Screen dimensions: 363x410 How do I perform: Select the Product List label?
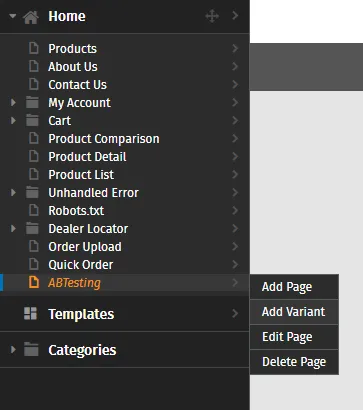pyautogui.click(x=81, y=175)
